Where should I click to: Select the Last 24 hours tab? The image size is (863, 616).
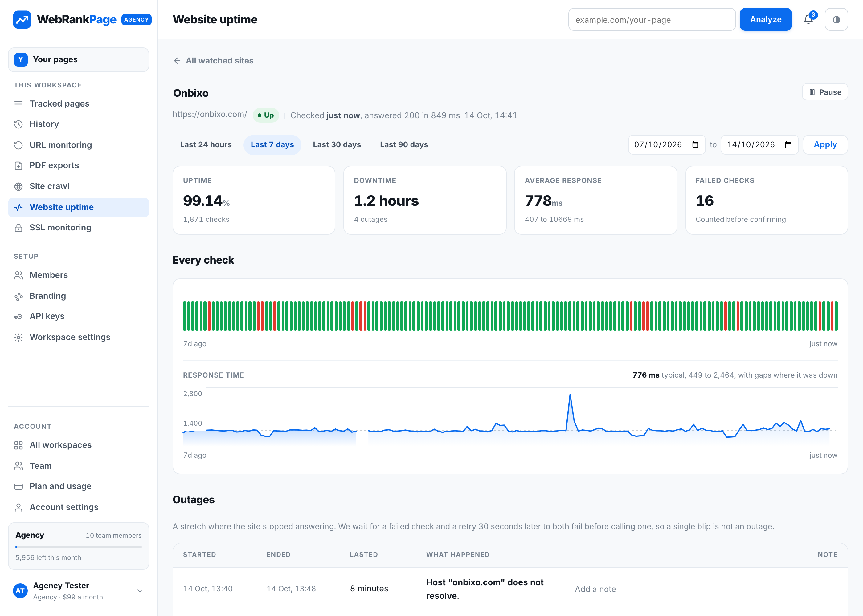point(206,144)
